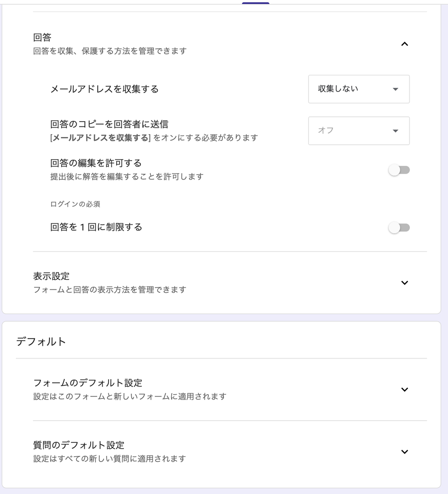This screenshot has height=494, width=448.
Task: Click メールアドレスを収集する label
Action: (105, 89)
